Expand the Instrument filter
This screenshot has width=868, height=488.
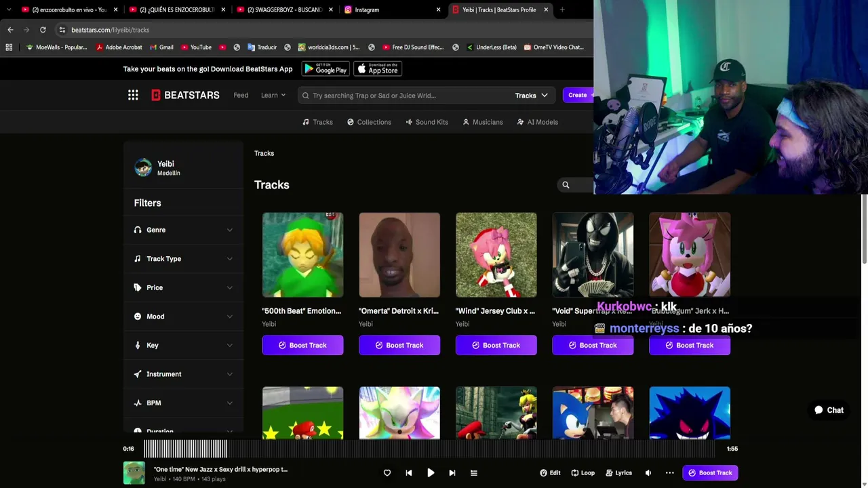(183, 374)
